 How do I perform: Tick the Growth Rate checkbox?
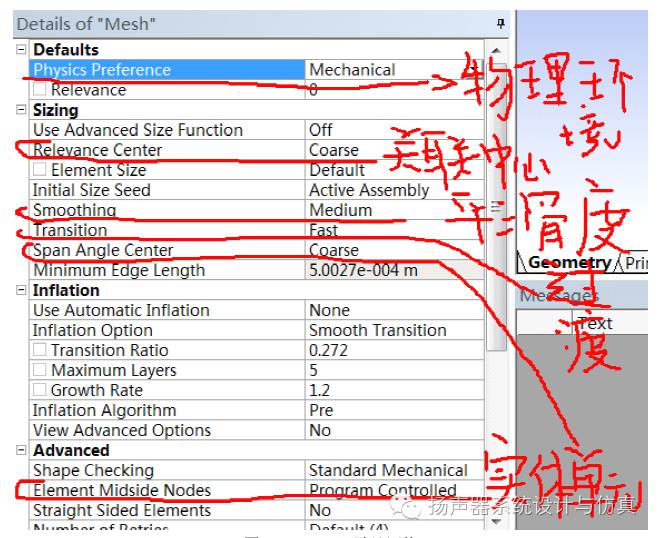[x=39, y=390]
